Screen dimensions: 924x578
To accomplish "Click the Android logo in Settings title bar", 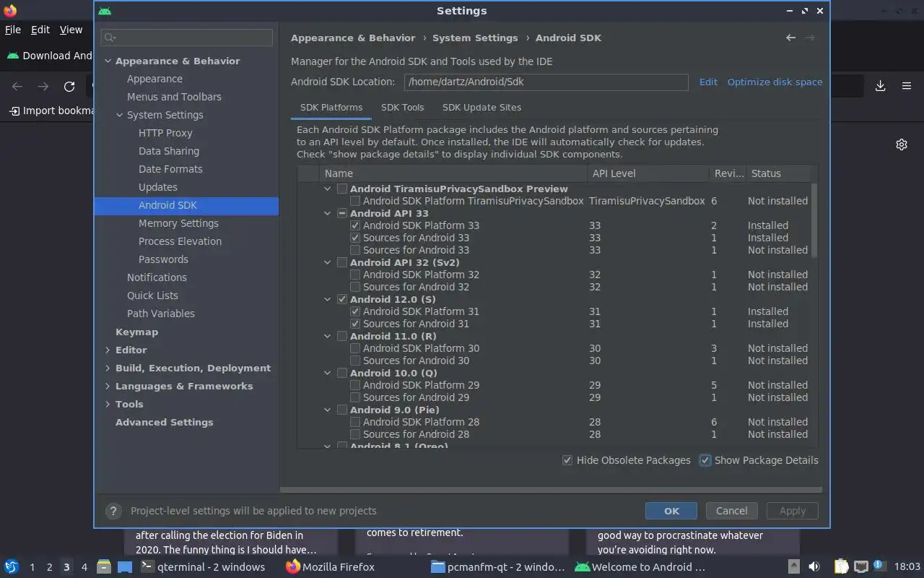I will [x=105, y=11].
